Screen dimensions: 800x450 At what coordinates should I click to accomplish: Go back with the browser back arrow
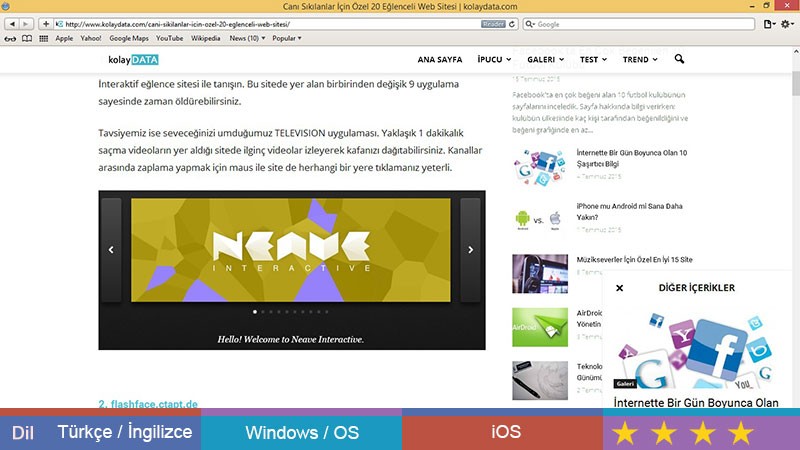click(x=12, y=24)
